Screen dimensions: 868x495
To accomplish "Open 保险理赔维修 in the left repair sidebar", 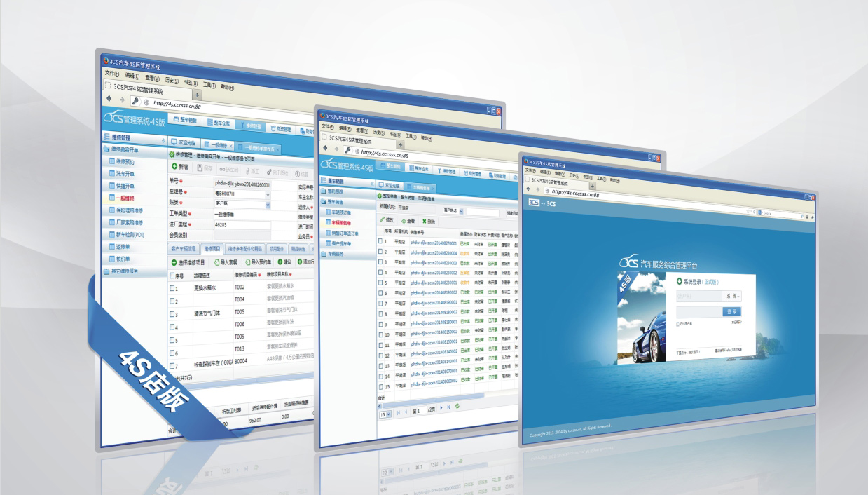I will [125, 210].
